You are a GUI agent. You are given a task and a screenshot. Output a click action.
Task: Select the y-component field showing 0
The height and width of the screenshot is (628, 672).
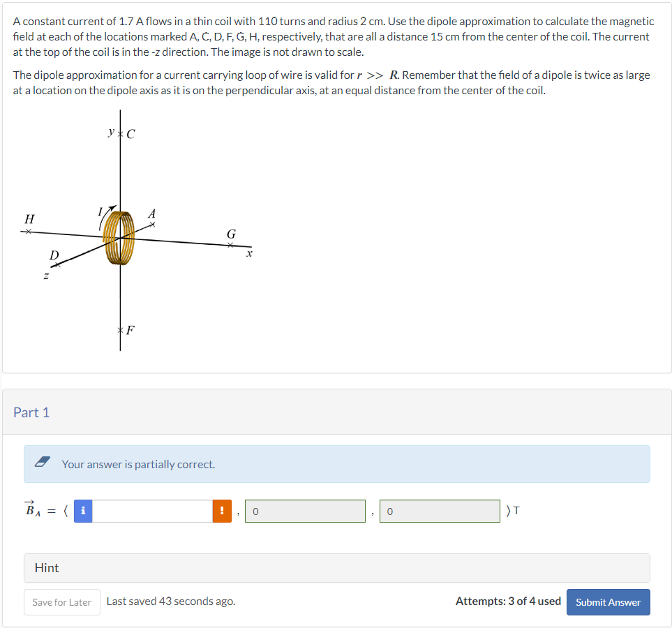(305, 511)
